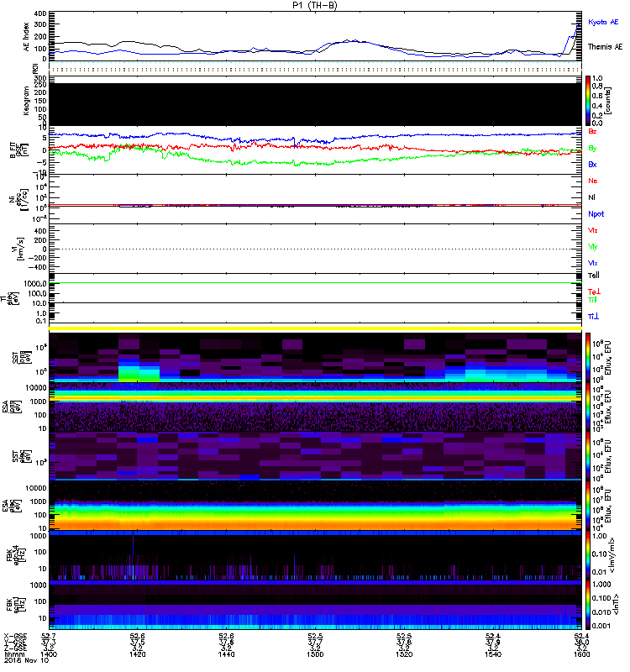The height and width of the screenshot is (672, 630).
Task: Click the "1600" time axis label
Action: point(582,654)
